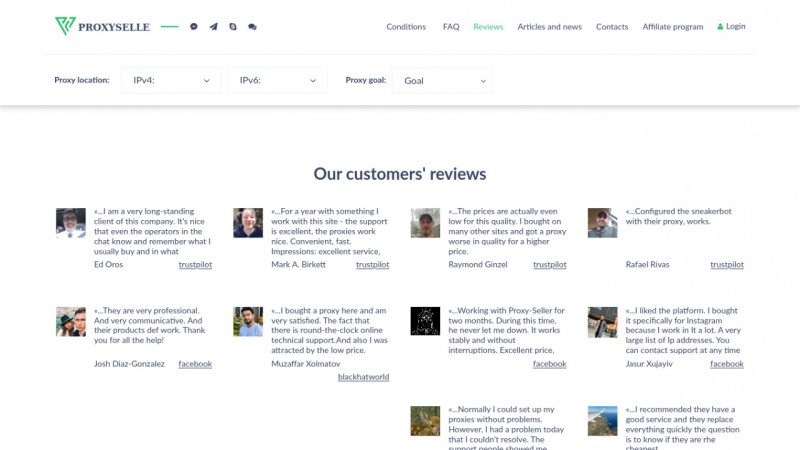The width and height of the screenshot is (800, 450).
Task: Go to the Conditions menu item
Action: tap(406, 27)
